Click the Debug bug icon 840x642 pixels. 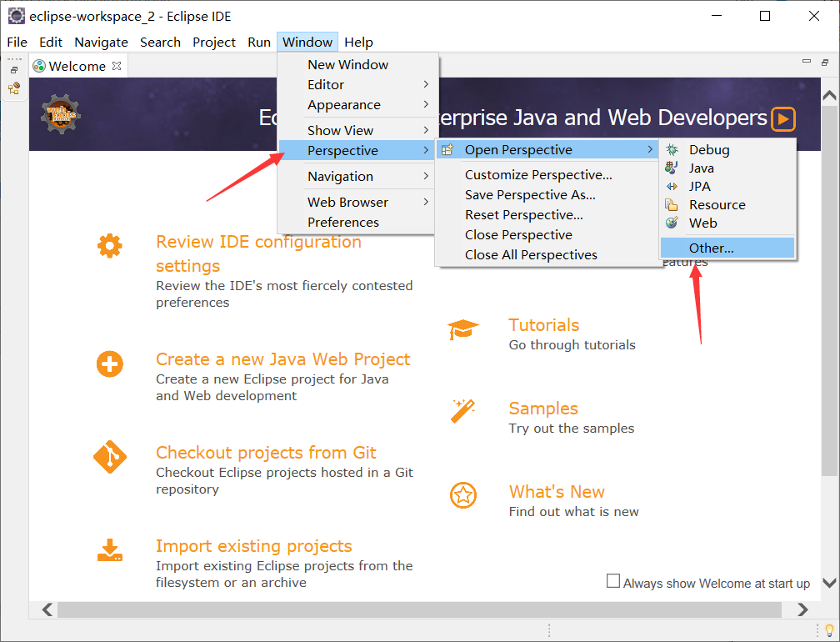(x=672, y=149)
